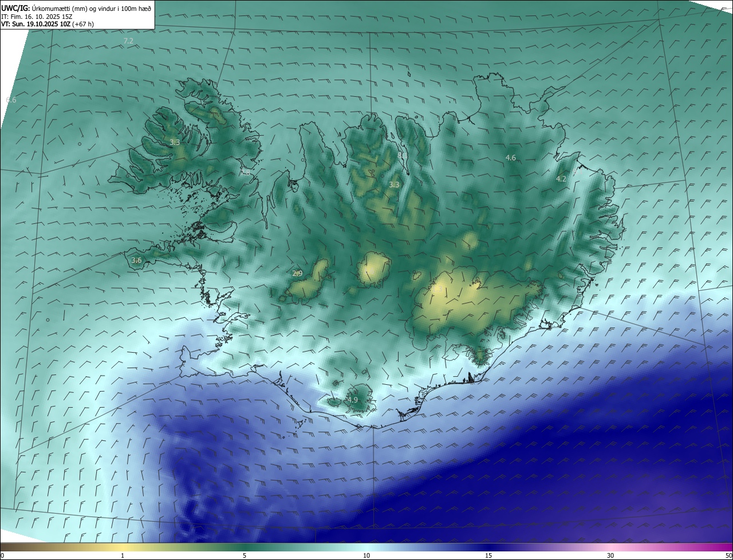
Task: Click the '15' tick on the colour scale
Action: 488,555
